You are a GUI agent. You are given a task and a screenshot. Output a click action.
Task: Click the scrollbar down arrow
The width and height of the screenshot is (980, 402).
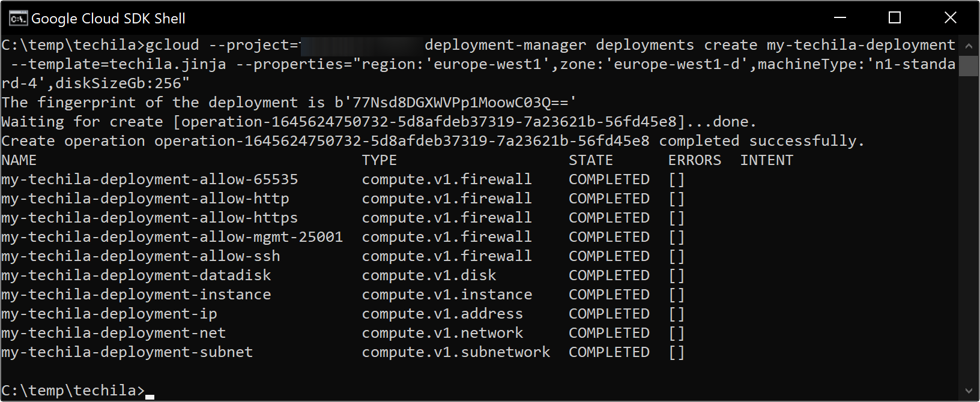(968, 391)
